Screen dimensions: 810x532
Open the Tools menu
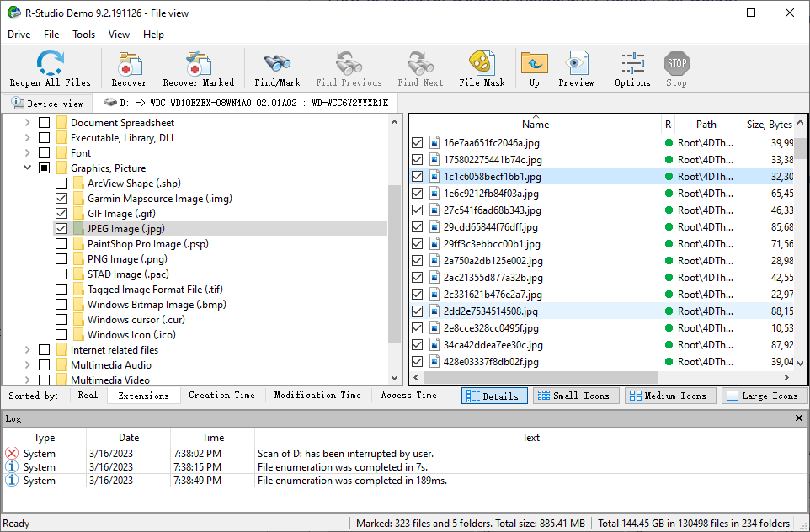point(83,35)
